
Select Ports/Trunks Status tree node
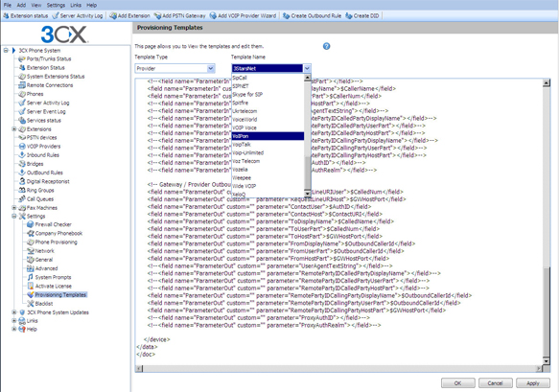pos(49,58)
